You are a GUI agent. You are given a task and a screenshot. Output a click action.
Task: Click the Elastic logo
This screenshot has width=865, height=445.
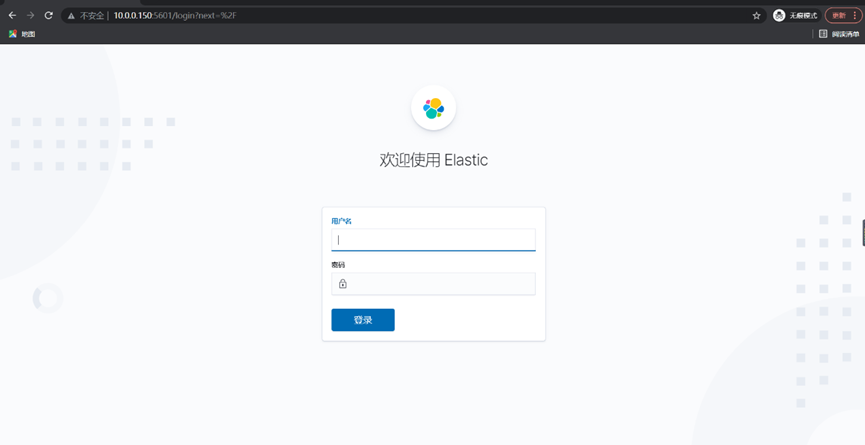[434, 108]
